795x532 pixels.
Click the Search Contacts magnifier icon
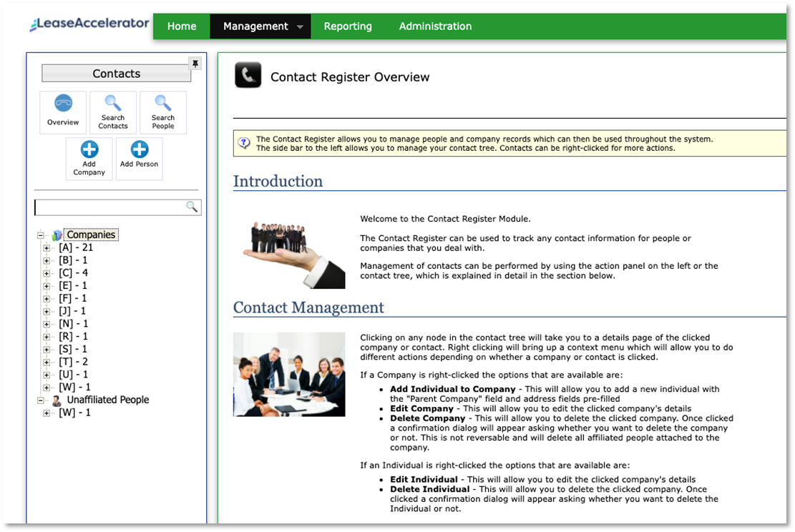(x=113, y=103)
